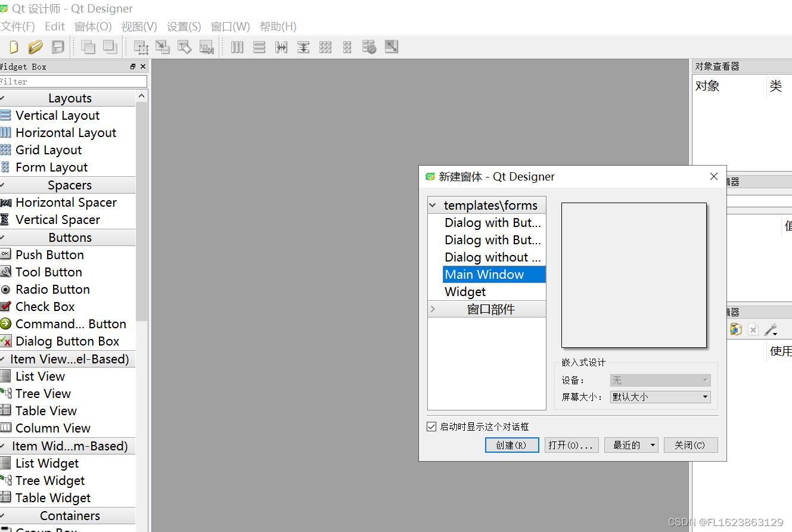Select the Edit Buddies mode icon
Screen dimensions: 792x532
[x=185, y=47]
